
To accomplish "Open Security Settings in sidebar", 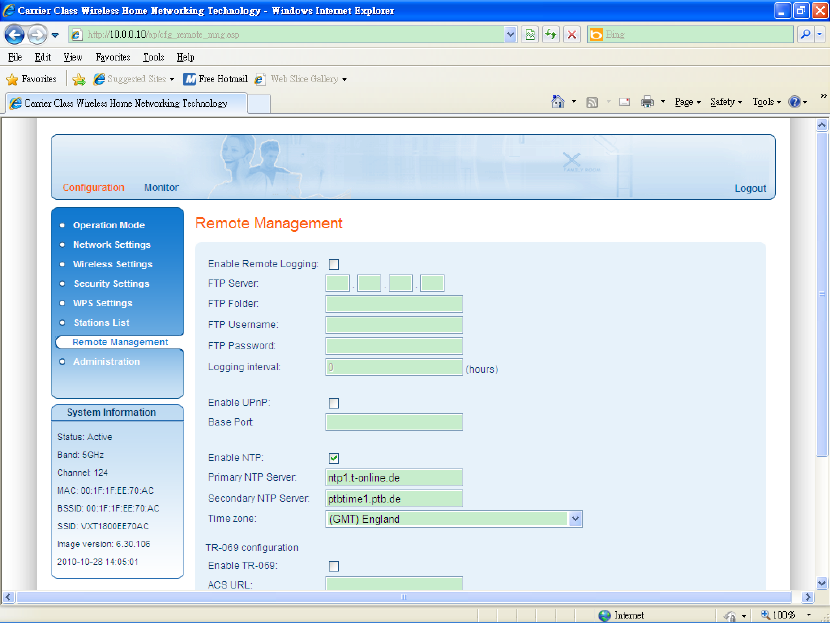I will 111,284.
